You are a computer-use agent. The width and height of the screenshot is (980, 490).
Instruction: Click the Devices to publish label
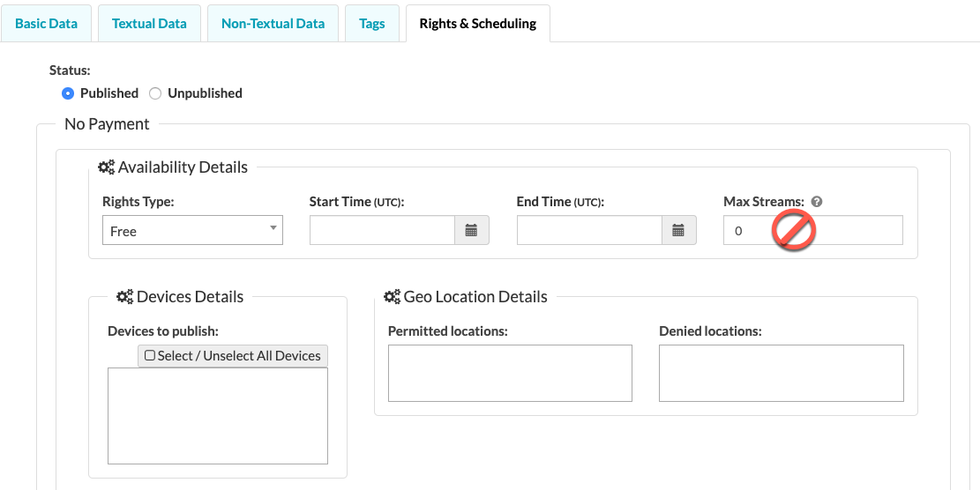(163, 330)
